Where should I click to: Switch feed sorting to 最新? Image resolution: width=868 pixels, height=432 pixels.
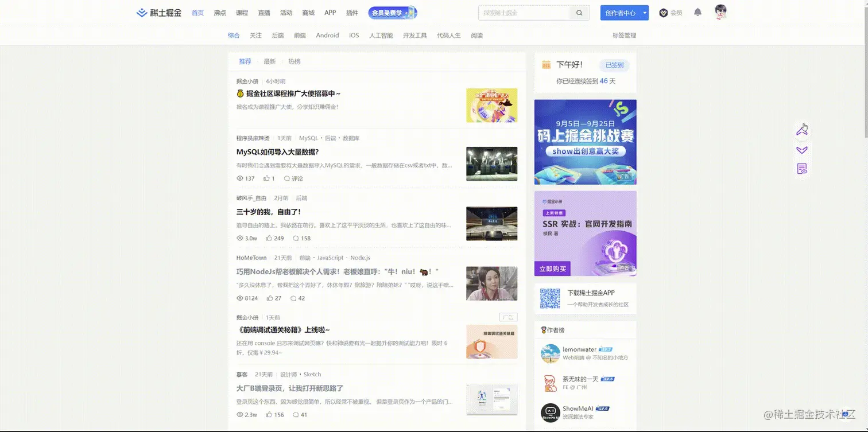(270, 61)
